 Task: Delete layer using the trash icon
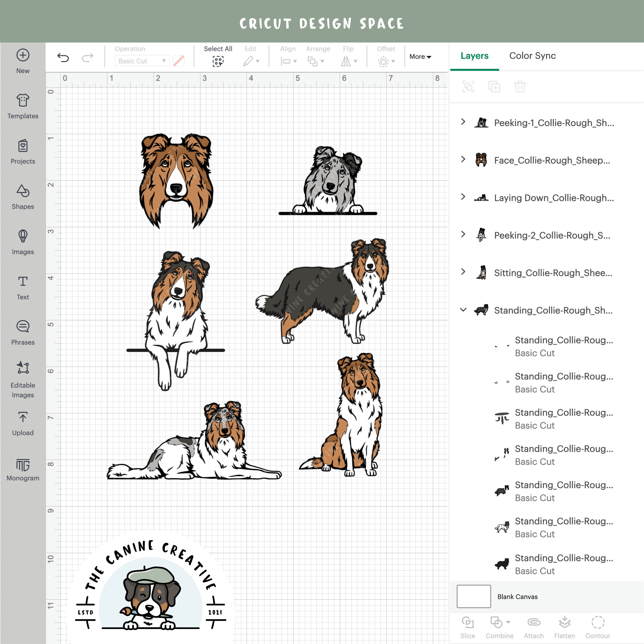[x=520, y=87]
